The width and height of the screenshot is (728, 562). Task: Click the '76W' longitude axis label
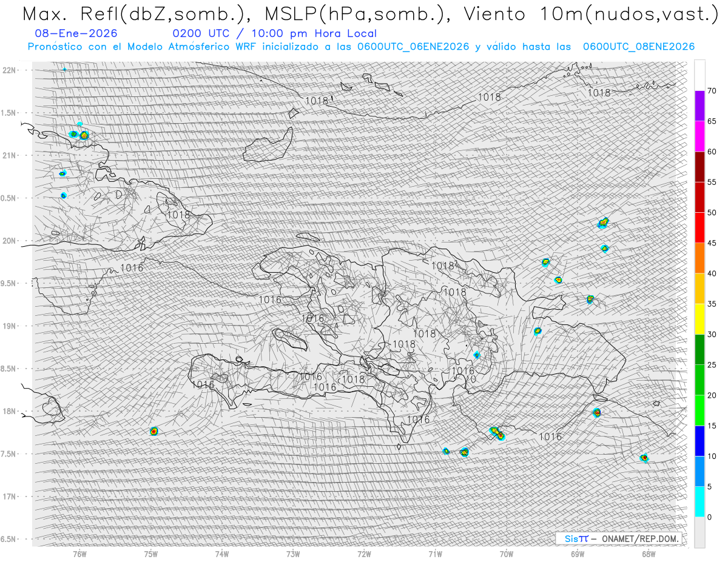[x=79, y=554]
